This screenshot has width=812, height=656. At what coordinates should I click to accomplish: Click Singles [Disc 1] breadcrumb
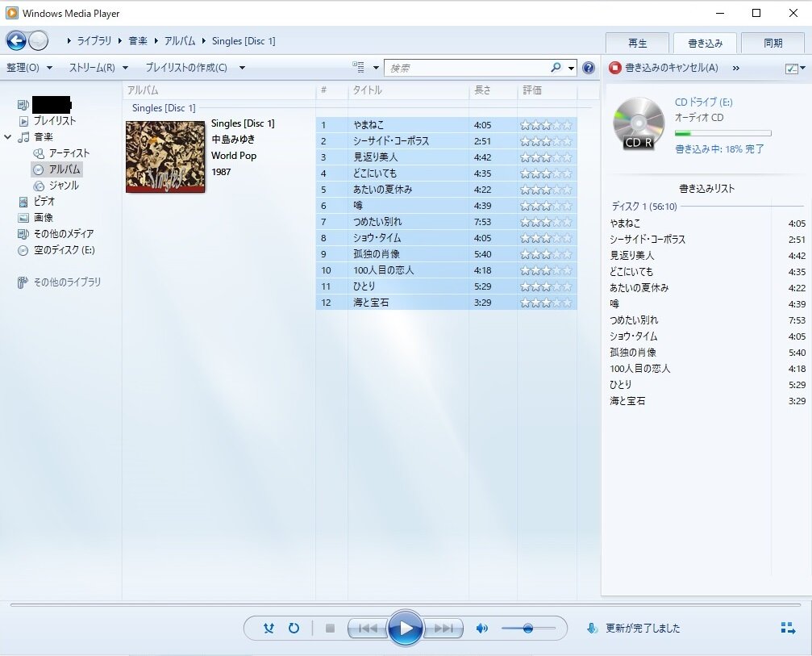pos(244,40)
